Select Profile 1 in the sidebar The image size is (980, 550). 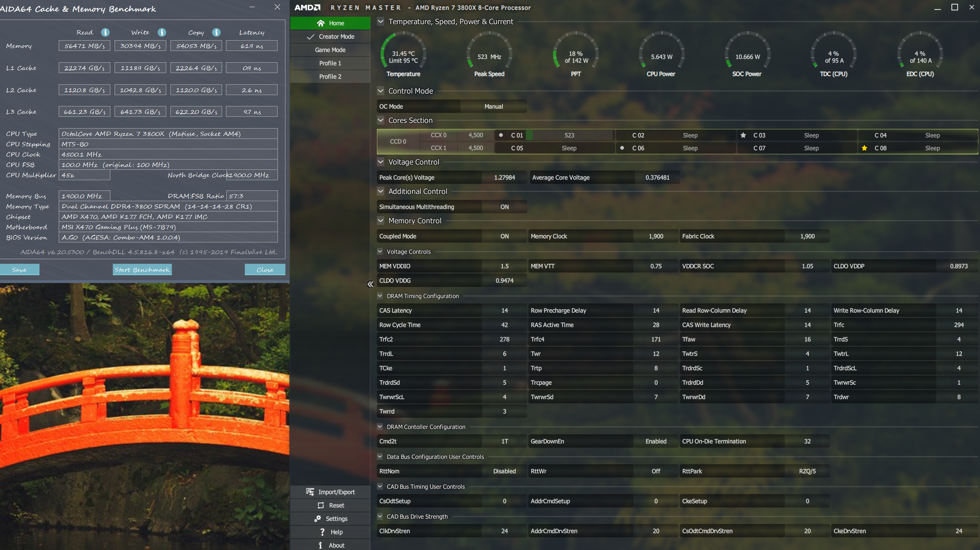pos(330,63)
